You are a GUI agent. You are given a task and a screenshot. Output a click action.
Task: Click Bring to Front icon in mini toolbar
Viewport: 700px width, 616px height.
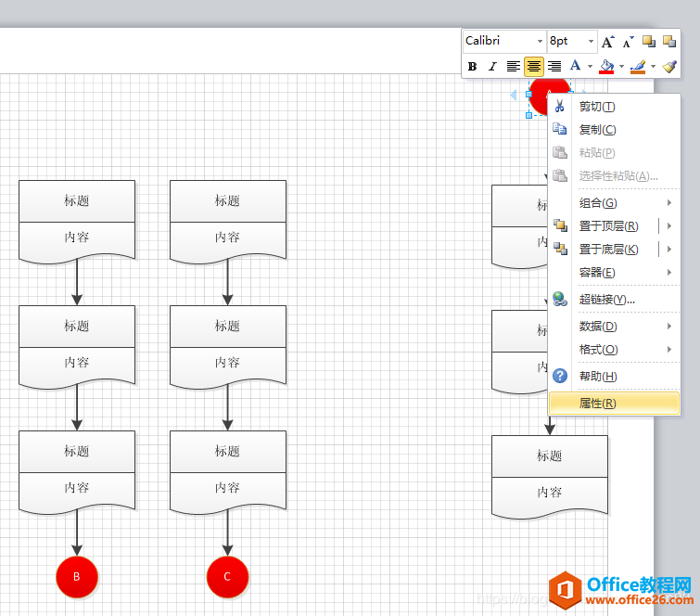click(649, 42)
